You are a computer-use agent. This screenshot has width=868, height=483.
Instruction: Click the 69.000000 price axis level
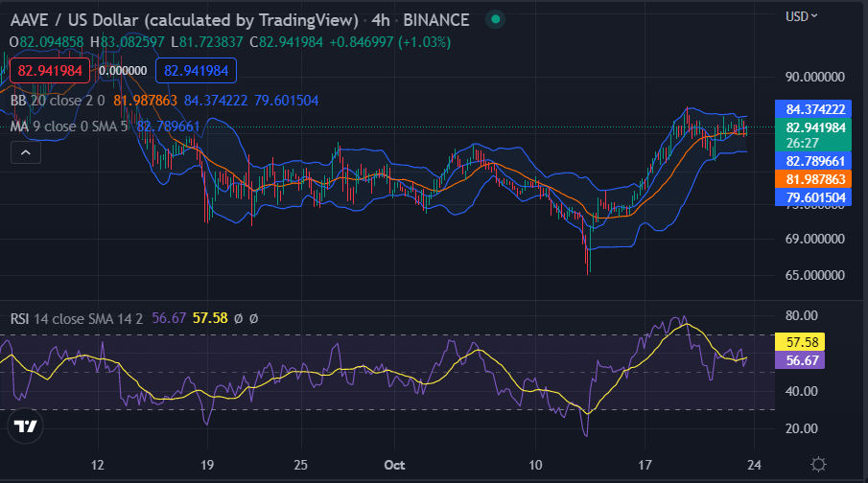pos(815,239)
